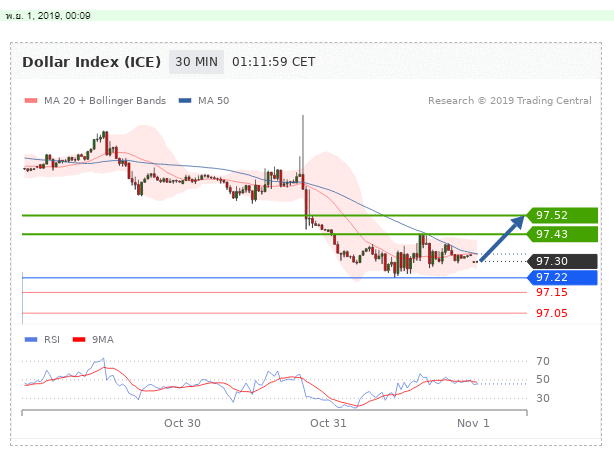Image resolution: width=614 pixels, height=455 pixels.
Task: Click the Nov 1 date axis label
Action: coord(473,423)
